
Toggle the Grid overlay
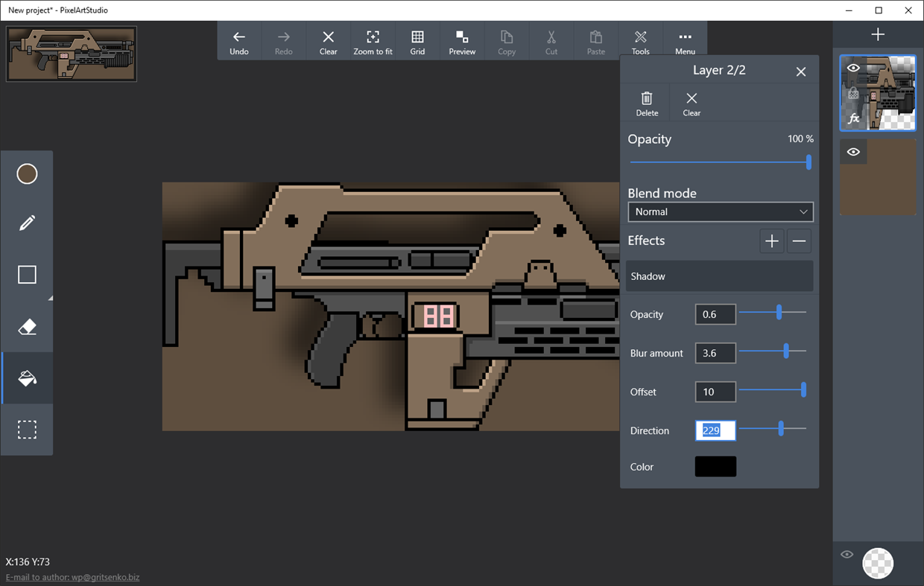tap(417, 40)
